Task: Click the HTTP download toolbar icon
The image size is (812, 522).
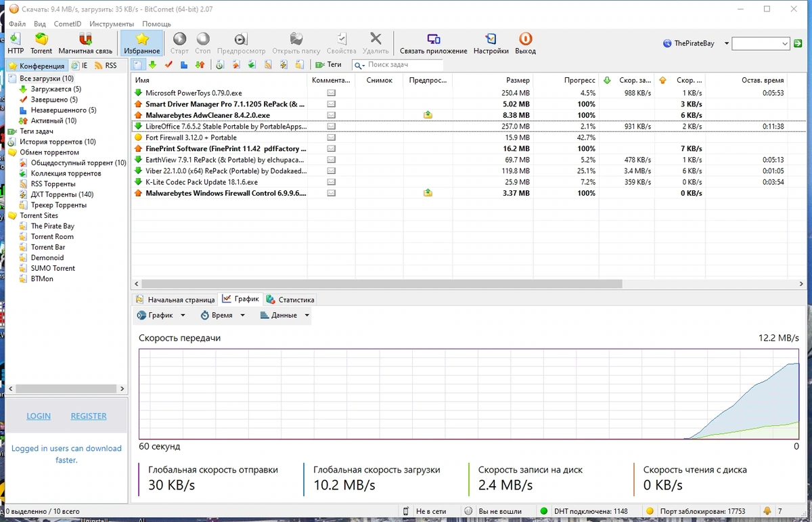Action: point(15,43)
